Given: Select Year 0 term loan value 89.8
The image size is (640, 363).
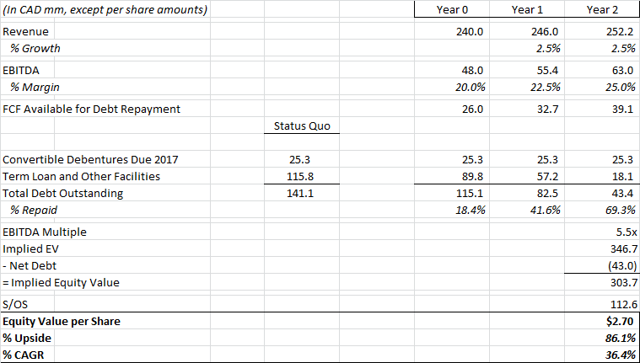Looking at the screenshot, I should click(472, 176).
